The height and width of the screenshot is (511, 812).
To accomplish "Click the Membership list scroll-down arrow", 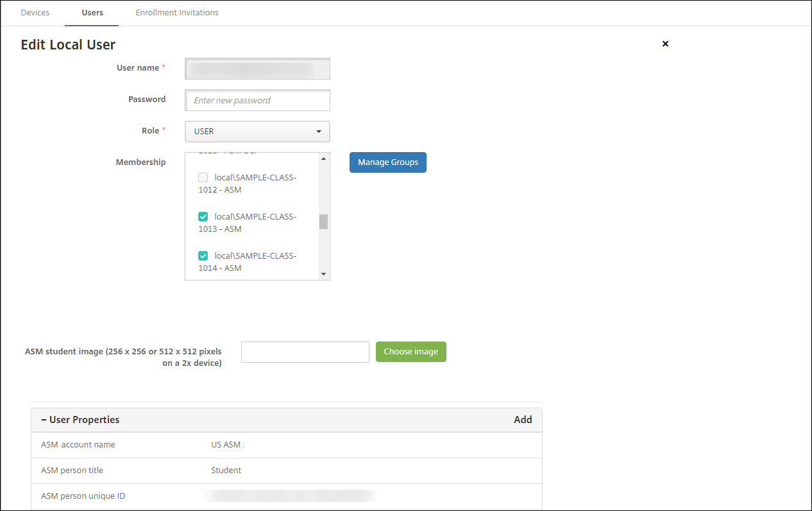I will (323, 275).
